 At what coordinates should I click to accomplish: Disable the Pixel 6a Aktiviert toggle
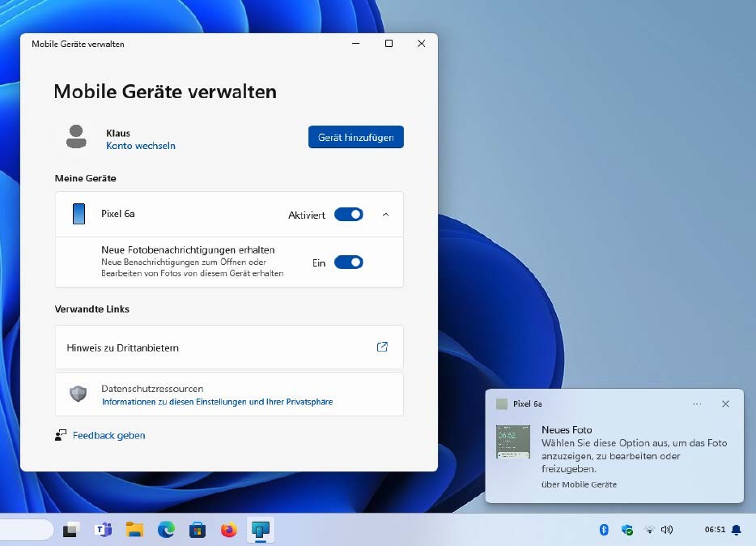pos(348,215)
